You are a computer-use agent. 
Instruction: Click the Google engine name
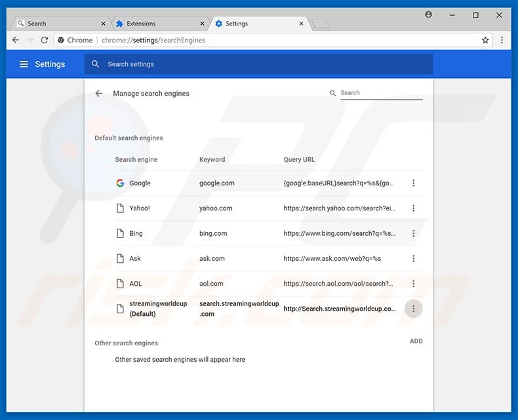pyautogui.click(x=140, y=183)
